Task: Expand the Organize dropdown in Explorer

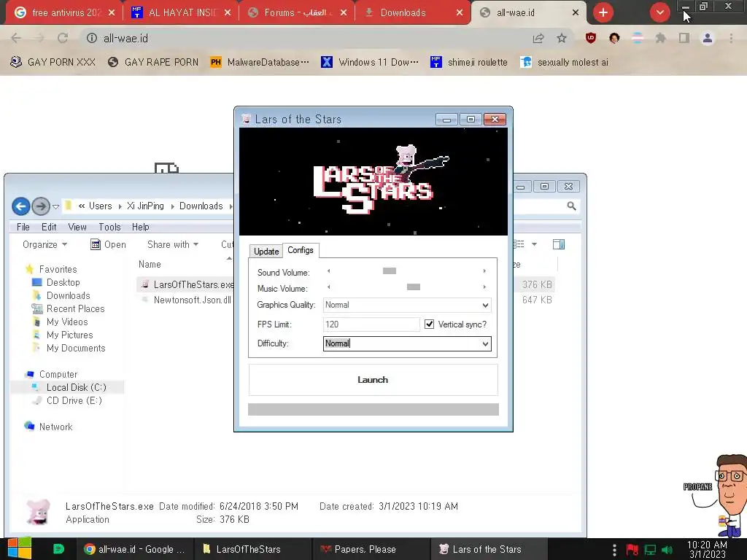Action: pyautogui.click(x=44, y=245)
